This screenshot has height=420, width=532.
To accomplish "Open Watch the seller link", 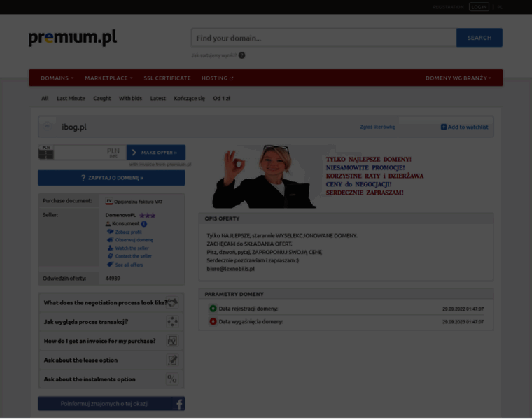I will pos(132,248).
